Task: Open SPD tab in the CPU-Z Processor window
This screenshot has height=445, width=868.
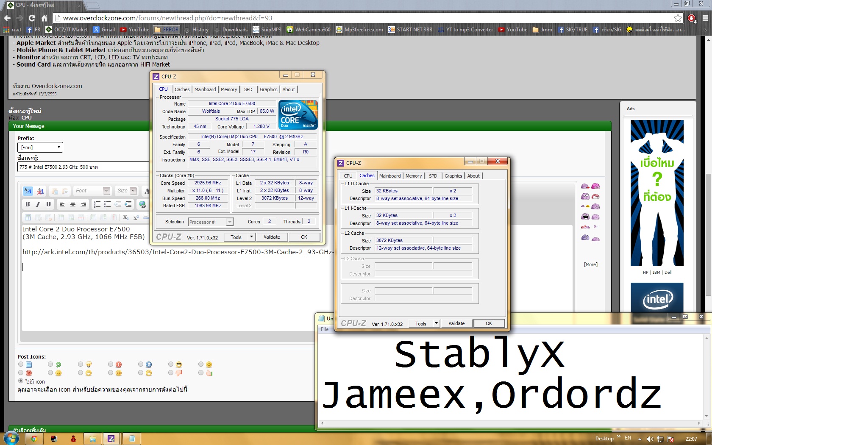Action: tap(248, 89)
